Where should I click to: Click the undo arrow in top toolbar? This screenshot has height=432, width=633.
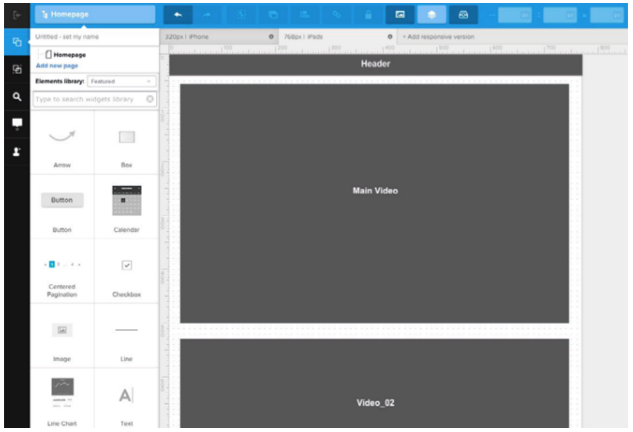178,15
